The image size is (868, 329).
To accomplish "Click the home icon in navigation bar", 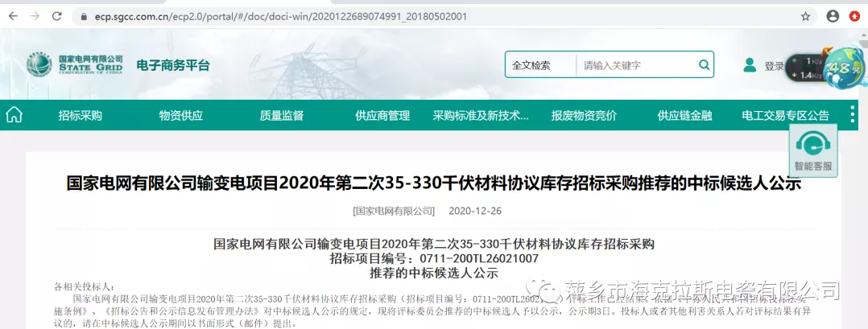I will pos(14,115).
